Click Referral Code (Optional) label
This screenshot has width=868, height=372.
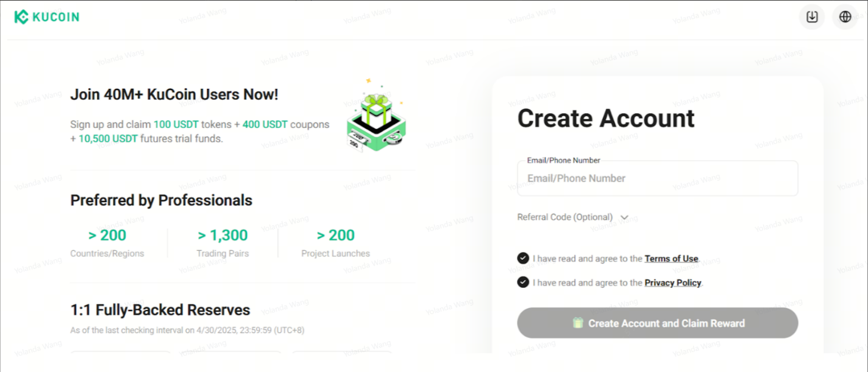(564, 217)
